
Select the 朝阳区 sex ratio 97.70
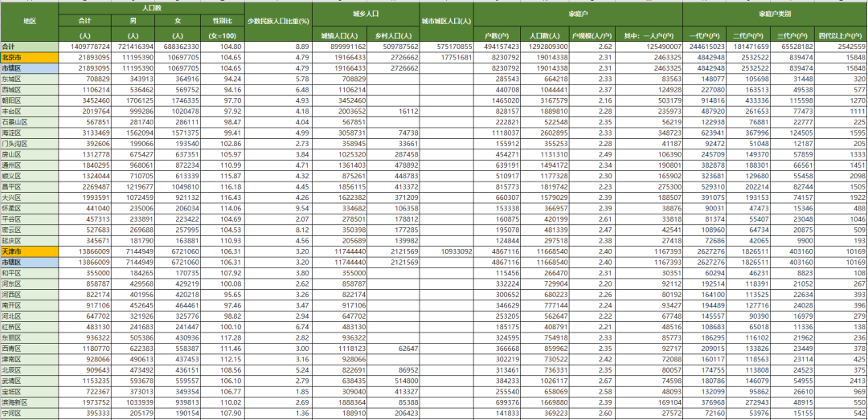tap(222, 100)
